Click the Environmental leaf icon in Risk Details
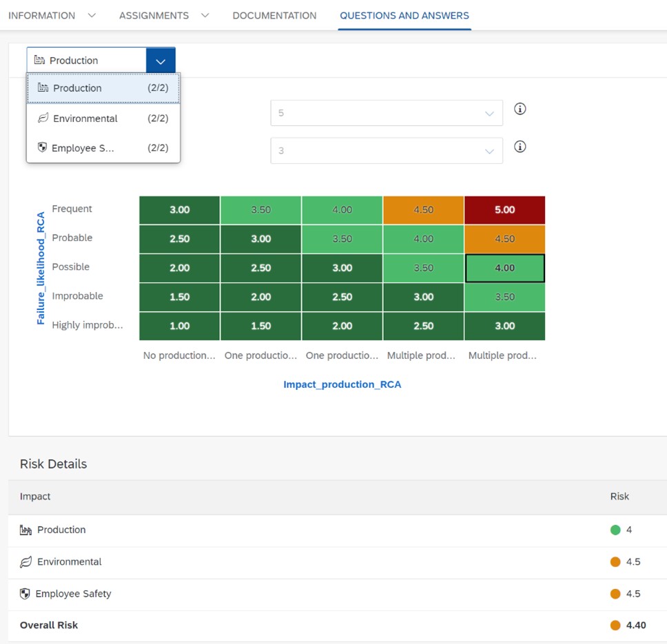The height and width of the screenshot is (644, 667). pyautogui.click(x=26, y=562)
